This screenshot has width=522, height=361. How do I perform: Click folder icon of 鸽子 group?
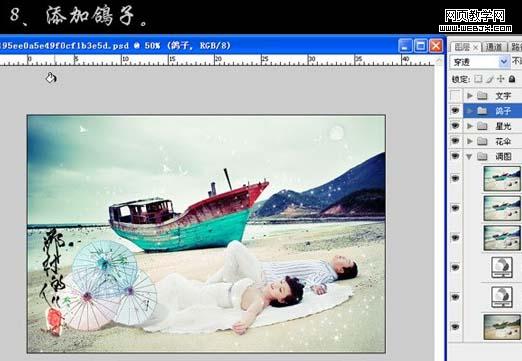(x=482, y=111)
